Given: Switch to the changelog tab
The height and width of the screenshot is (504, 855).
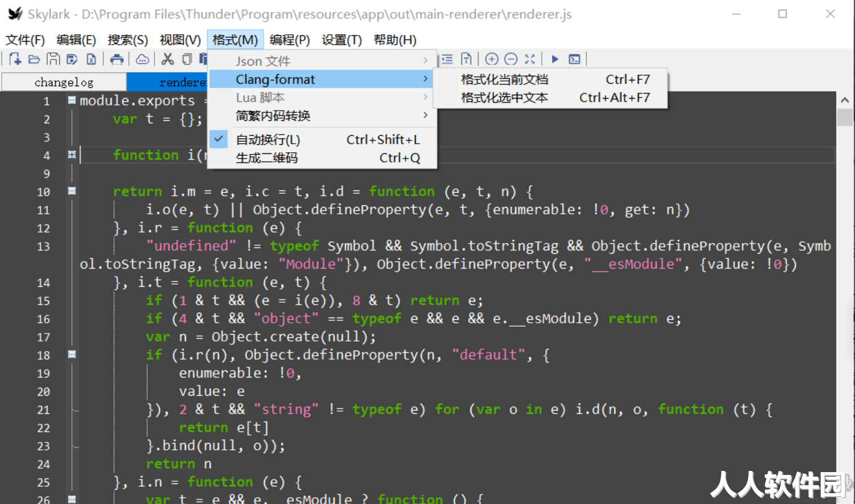Looking at the screenshot, I should (64, 82).
